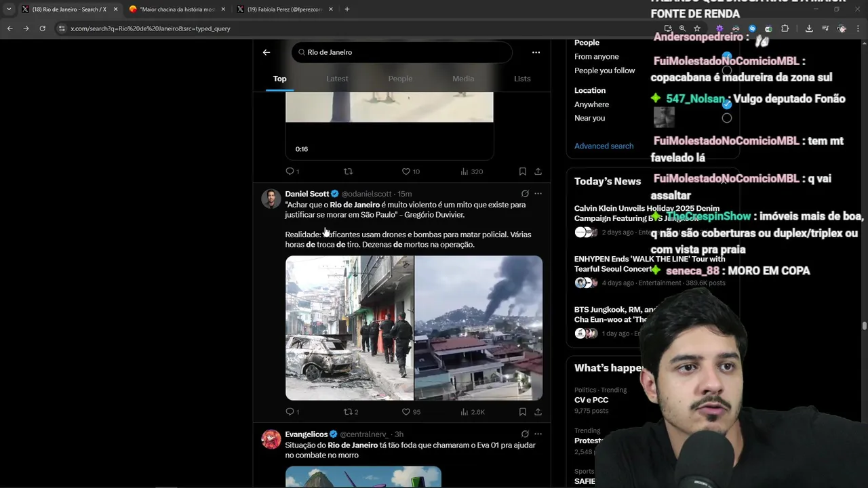Click the X search back arrow
The width and height of the screenshot is (868, 488).
point(267,52)
